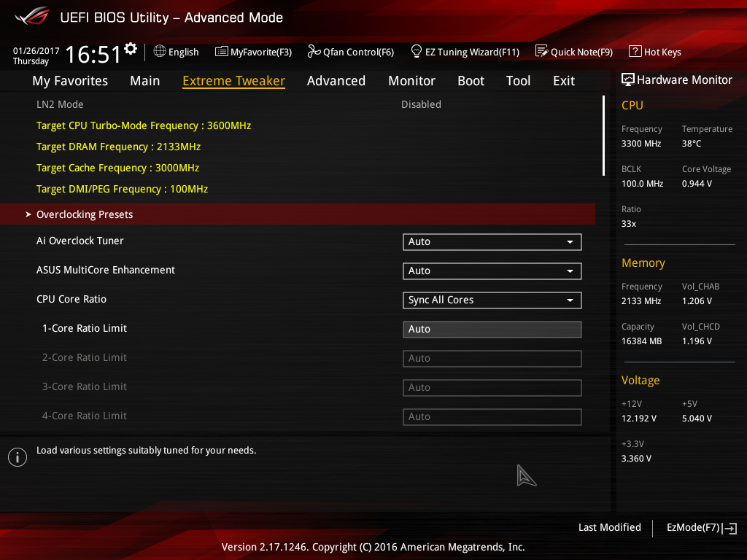Image resolution: width=747 pixels, height=560 pixels.
Task: Open time settings gear icon
Action: (131, 49)
